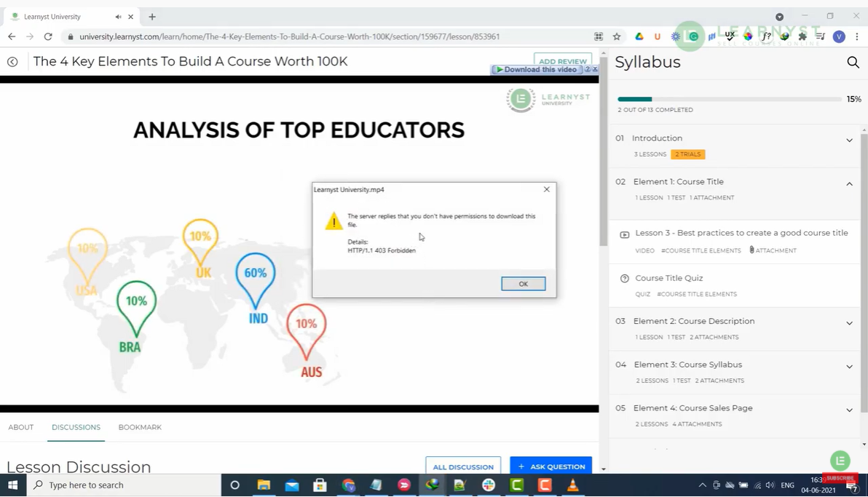Click the syllabus search magnifier icon
Image resolution: width=868 pixels, height=497 pixels.
(x=853, y=63)
